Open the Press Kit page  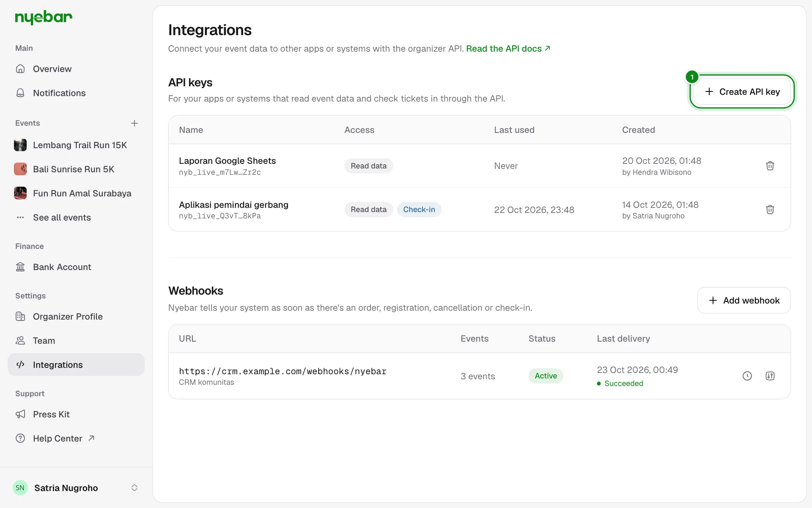coord(76,414)
